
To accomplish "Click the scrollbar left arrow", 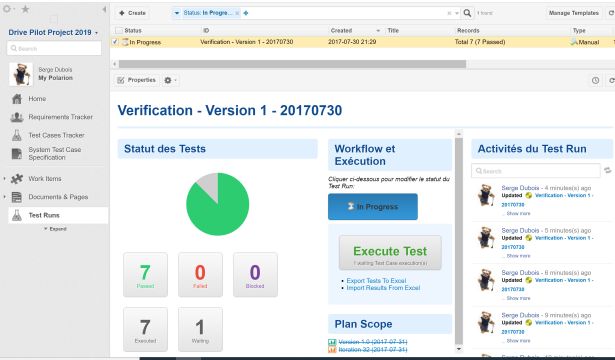I will tap(115, 64).
